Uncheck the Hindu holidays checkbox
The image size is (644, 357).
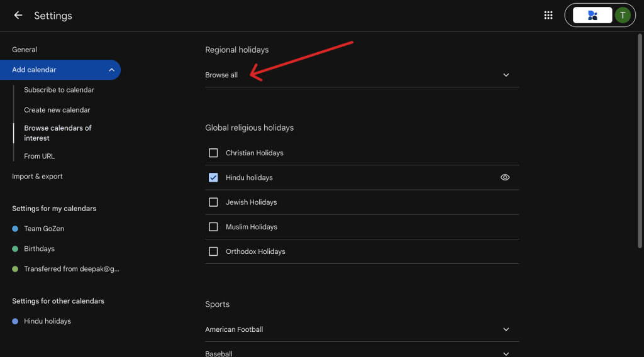coord(213,178)
